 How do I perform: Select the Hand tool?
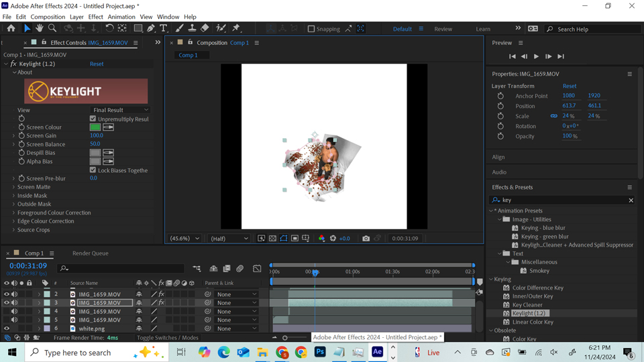pos(40,29)
